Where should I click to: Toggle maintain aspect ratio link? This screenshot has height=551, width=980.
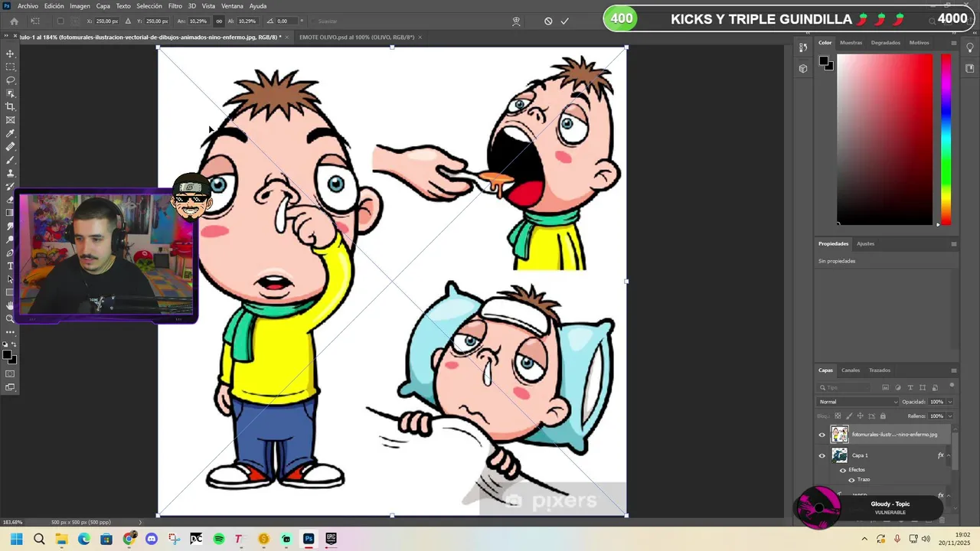coord(220,21)
